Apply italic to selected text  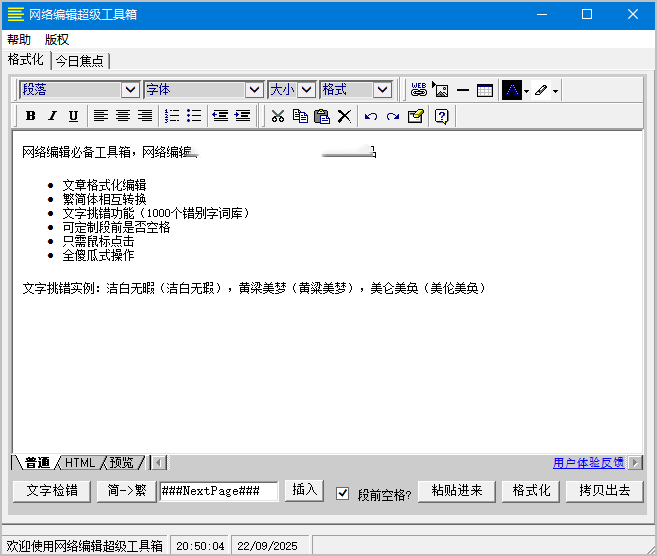pos(52,116)
